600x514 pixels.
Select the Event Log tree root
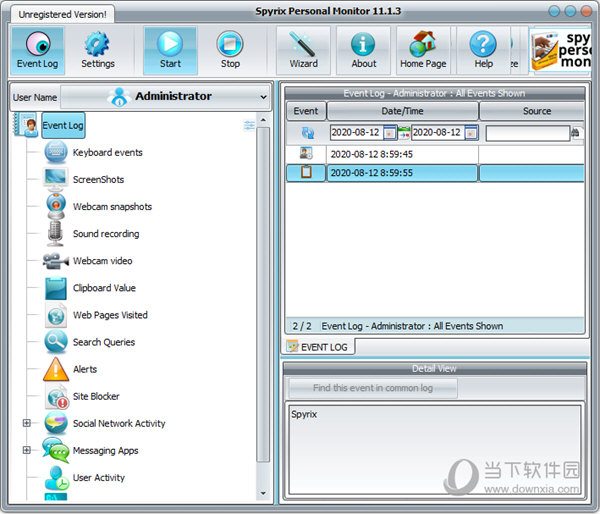(x=63, y=125)
